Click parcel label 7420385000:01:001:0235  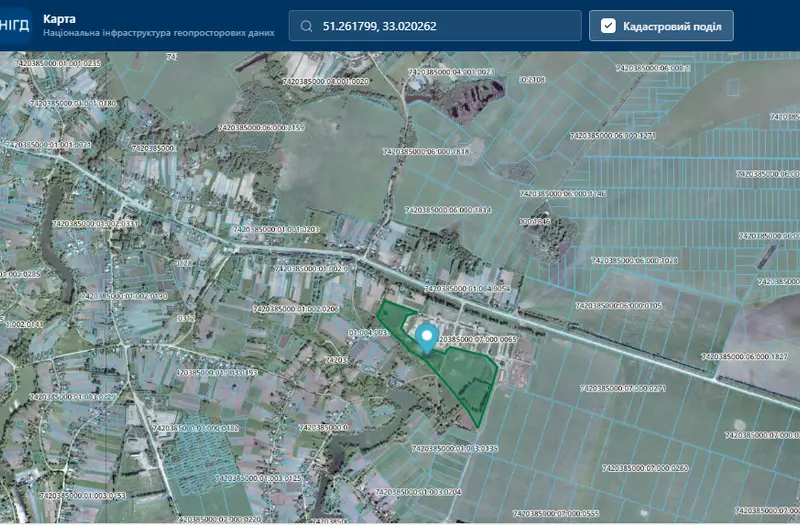(x=58, y=63)
